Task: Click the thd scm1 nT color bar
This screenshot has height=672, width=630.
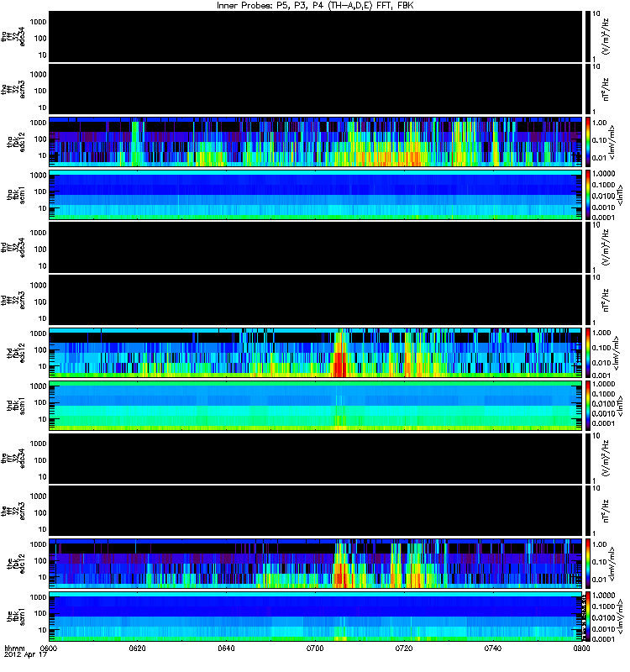Action: [x=587, y=406]
